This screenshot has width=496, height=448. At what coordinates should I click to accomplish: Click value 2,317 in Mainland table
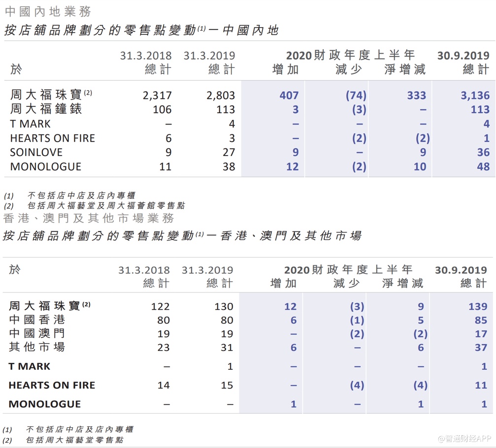click(x=157, y=95)
